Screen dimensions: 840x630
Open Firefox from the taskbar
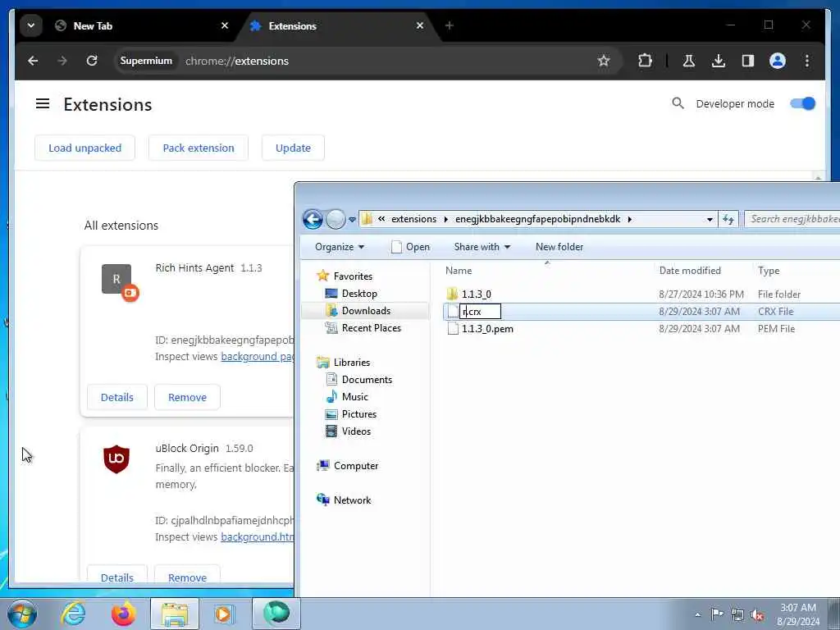pyautogui.click(x=123, y=614)
